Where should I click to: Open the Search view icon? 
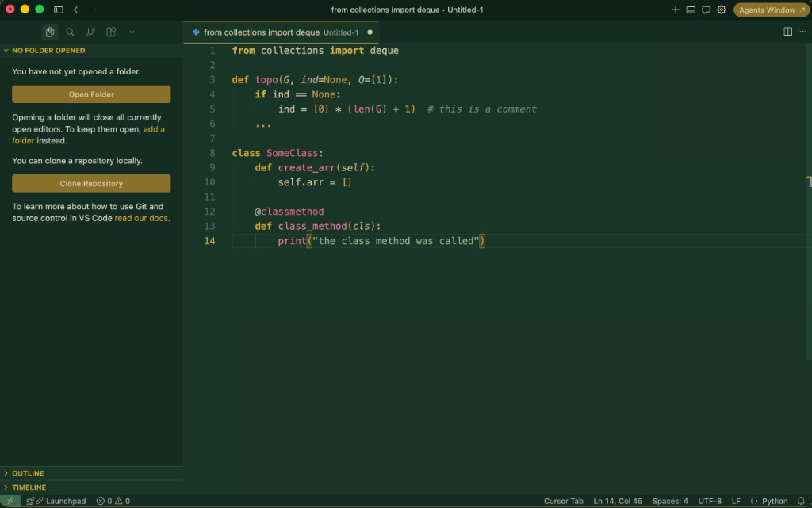[x=70, y=32]
